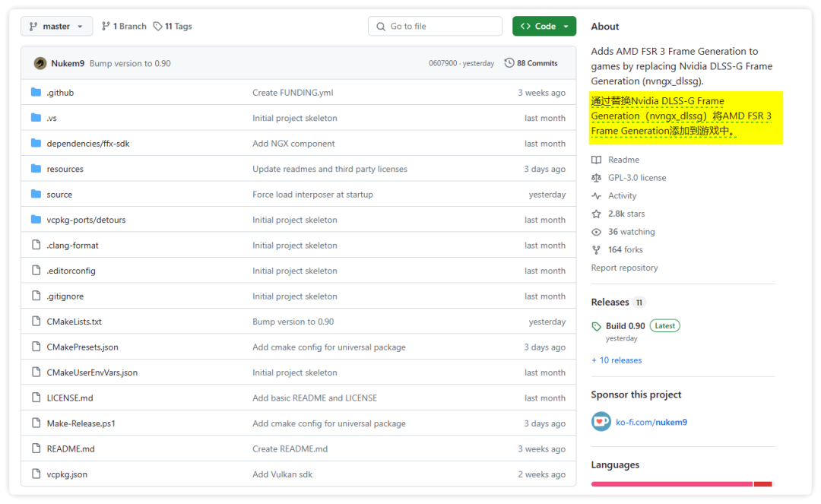Viewport: 821px width, 504px height.
Task: Open the + 10 releases link
Action: (617, 360)
